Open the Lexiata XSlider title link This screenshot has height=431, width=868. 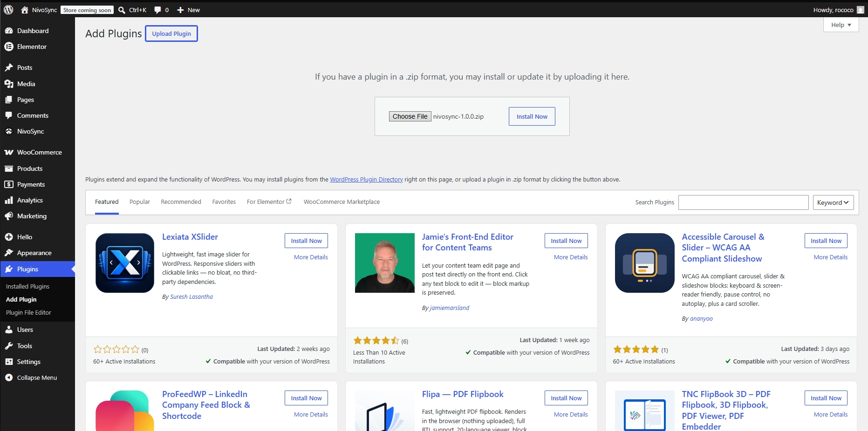pos(190,237)
